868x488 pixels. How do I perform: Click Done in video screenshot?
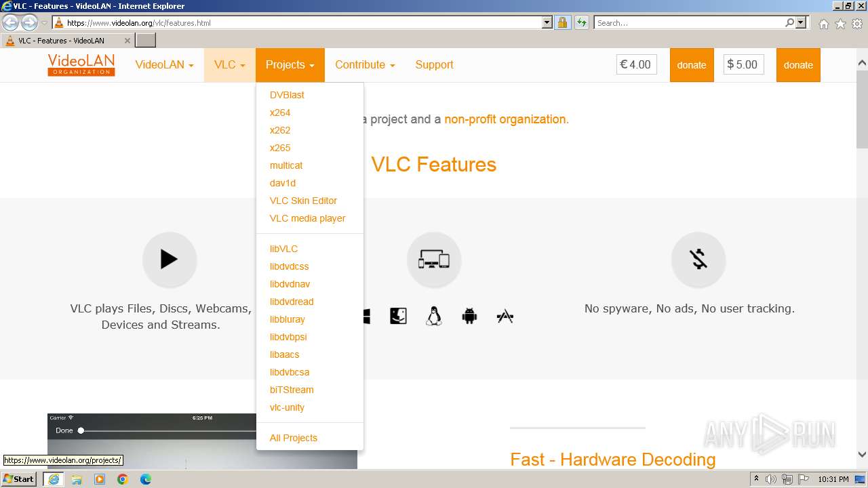click(64, 430)
